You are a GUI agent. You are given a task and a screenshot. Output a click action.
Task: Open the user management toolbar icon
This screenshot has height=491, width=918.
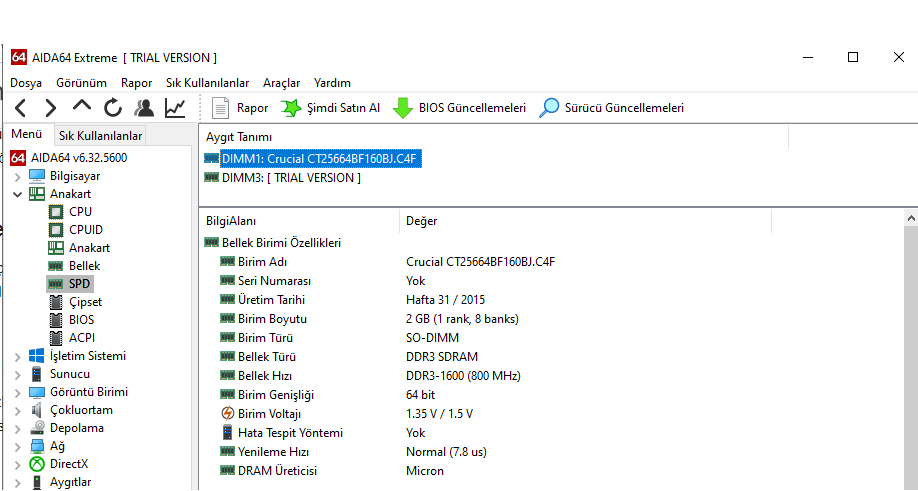(143, 108)
